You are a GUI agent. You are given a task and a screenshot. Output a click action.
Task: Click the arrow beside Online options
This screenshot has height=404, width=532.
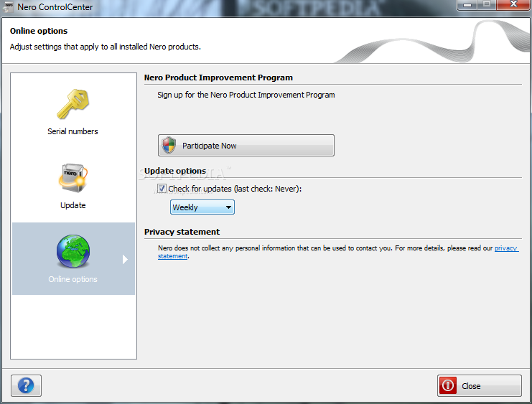pos(125,260)
